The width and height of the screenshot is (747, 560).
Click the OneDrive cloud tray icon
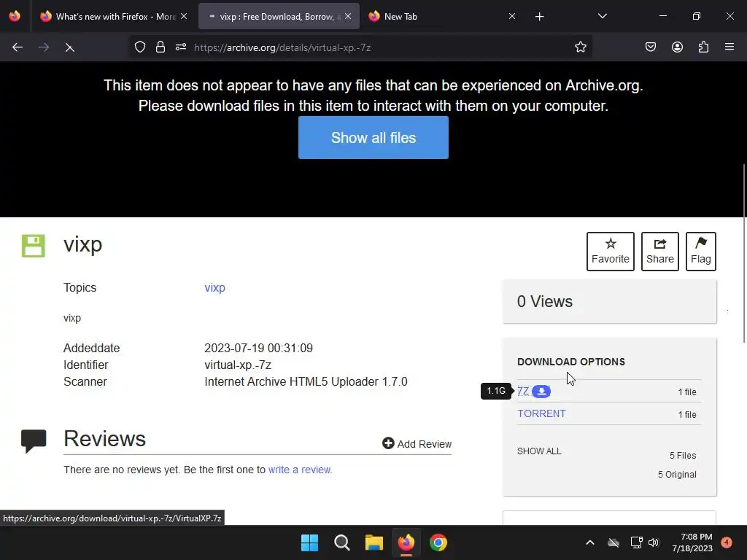tap(614, 542)
